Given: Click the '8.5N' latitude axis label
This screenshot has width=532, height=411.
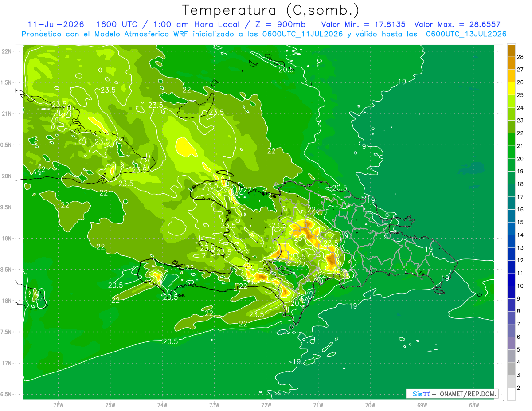Looking at the screenshot, I should pyautogui.click(x=7, y=270).
